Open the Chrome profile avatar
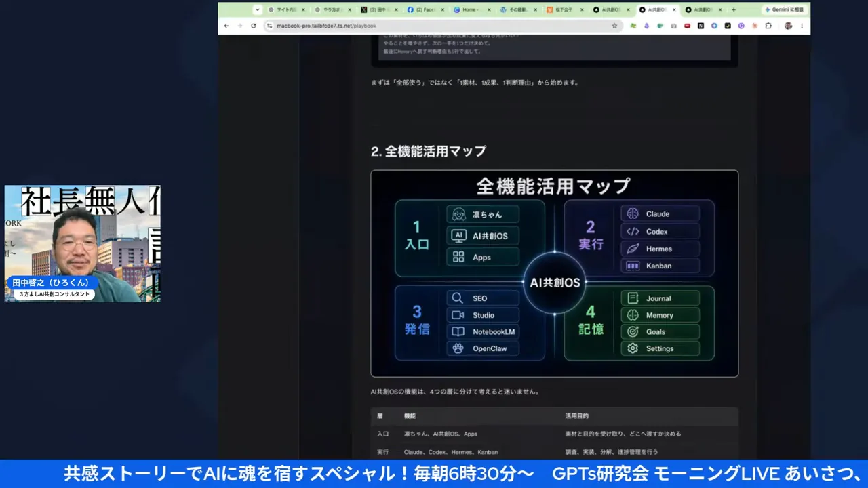This screenshot has width=868, height=488. (x=788, y=26)
